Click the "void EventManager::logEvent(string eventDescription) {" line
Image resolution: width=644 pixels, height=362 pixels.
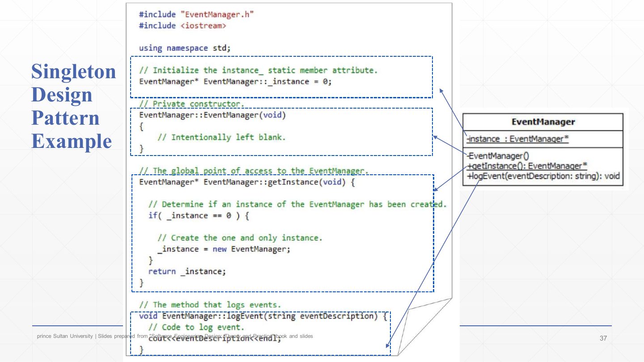[x=263, y=316]
